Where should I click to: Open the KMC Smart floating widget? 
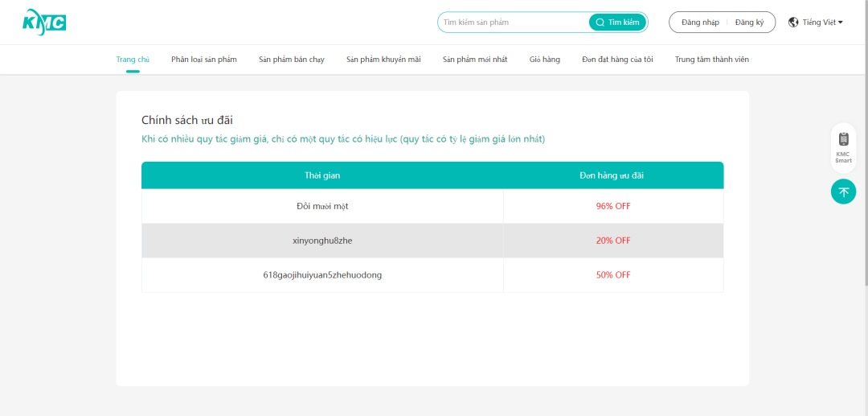[843, 147]
